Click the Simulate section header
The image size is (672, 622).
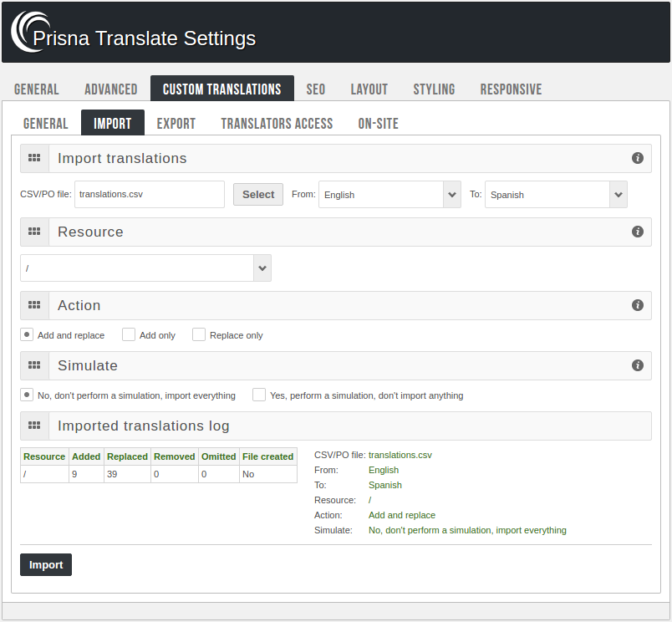click(336, 365)
